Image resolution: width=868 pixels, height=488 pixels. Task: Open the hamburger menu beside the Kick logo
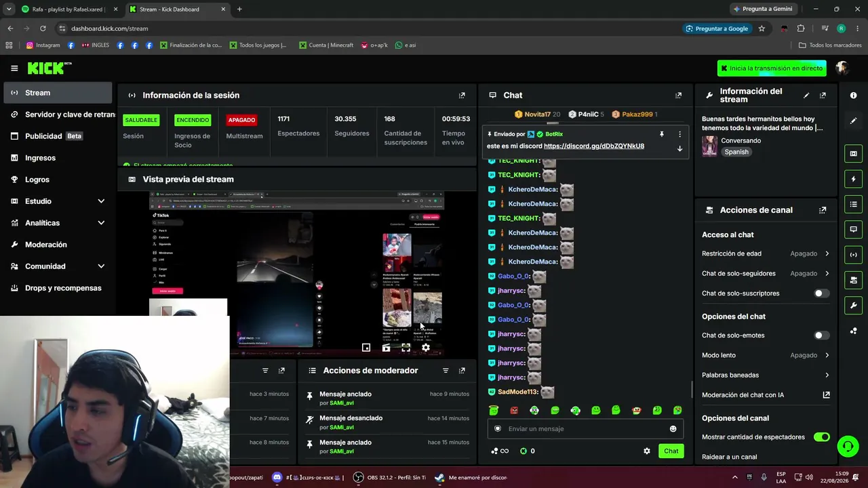click(14, 68)
